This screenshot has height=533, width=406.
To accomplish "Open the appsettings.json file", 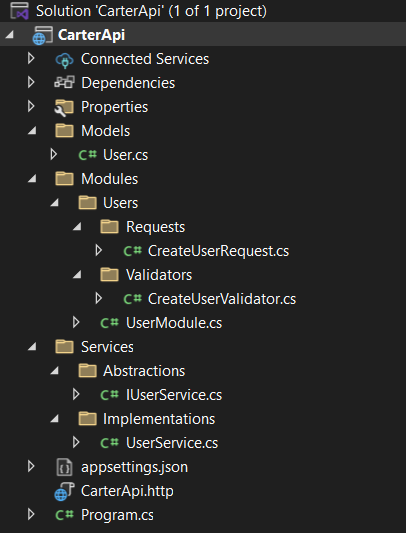I will tap(134, 467).
